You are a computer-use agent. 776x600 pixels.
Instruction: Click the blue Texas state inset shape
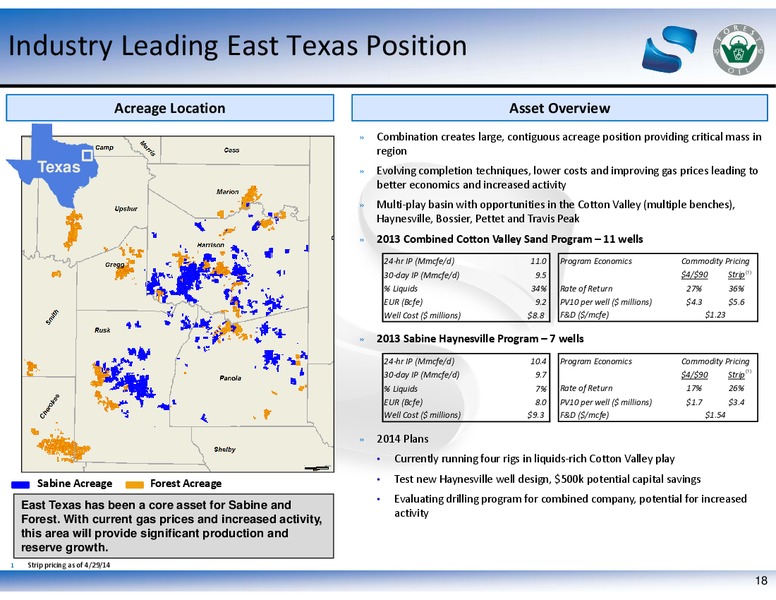pyautogui.click(x=52, y=165)
